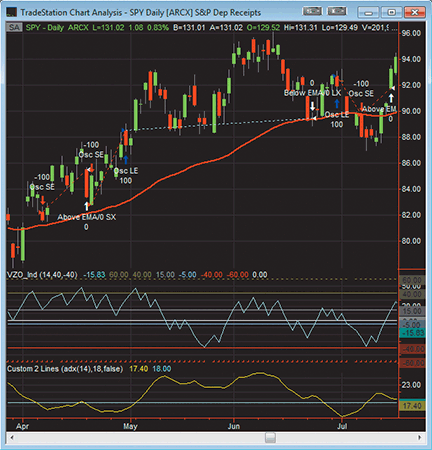Click the left gray title-bar button before Minimize

click(x=312, y=12)
